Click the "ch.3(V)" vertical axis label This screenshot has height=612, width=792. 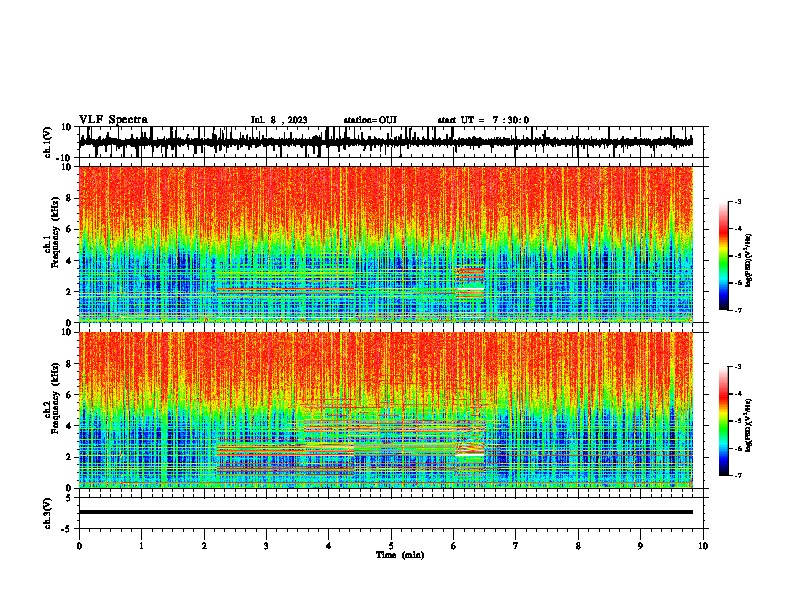(48, 513)
